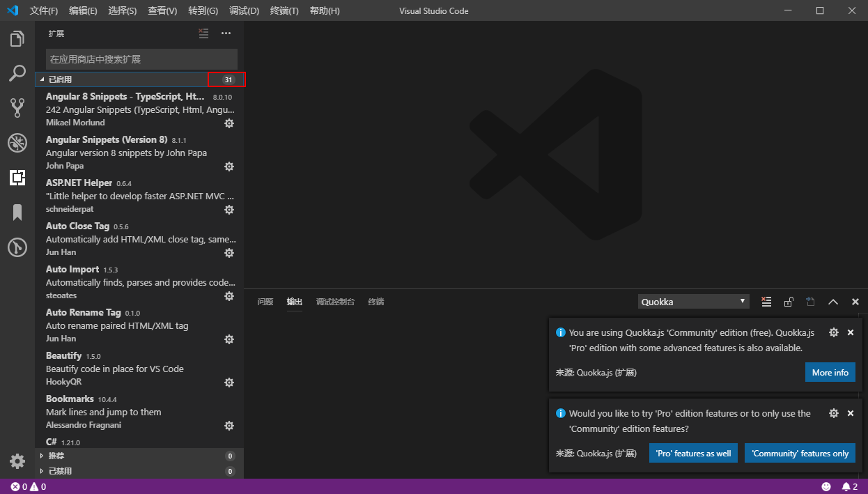This screenshot has width=868, height=494.
Task: Open the log file icon in output panel
Action: pyautogui.click(x=811, y=302)
